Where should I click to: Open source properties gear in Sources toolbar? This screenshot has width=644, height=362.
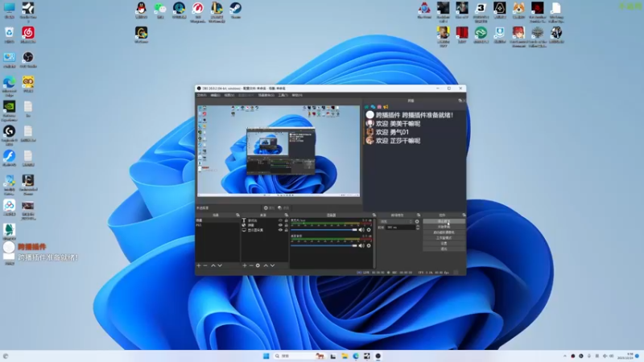click(x=258, y=265)
